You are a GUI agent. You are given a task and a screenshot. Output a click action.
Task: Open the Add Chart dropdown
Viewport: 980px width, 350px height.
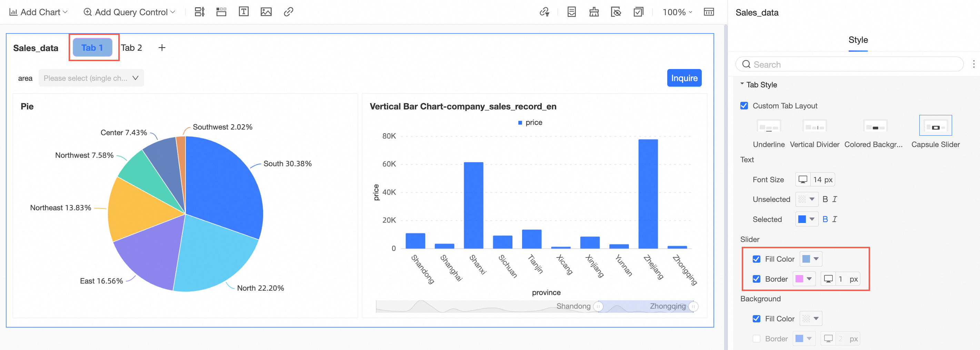[38, 12]
